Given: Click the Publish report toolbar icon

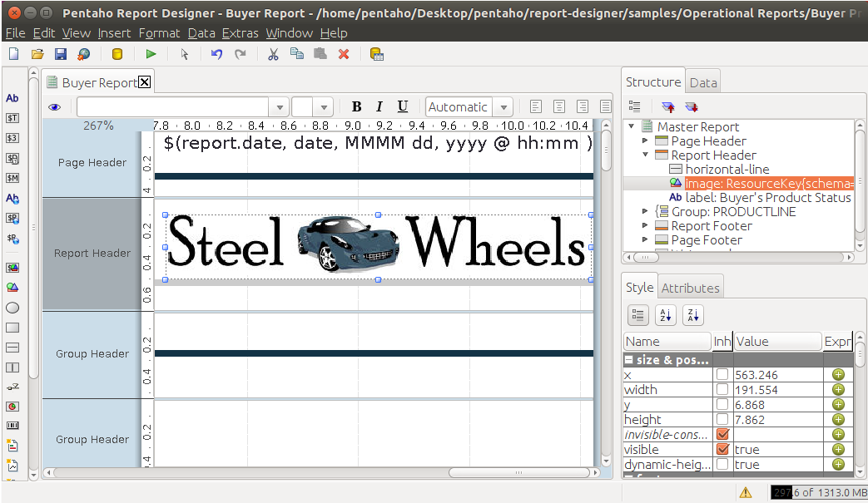Looking at the screenshot, I should tap(83, 54).
